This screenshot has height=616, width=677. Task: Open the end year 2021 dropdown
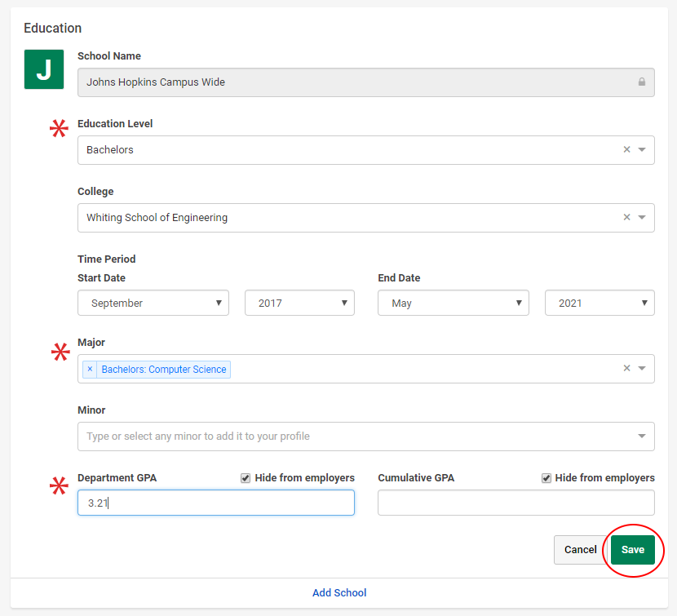pos(600,303)
